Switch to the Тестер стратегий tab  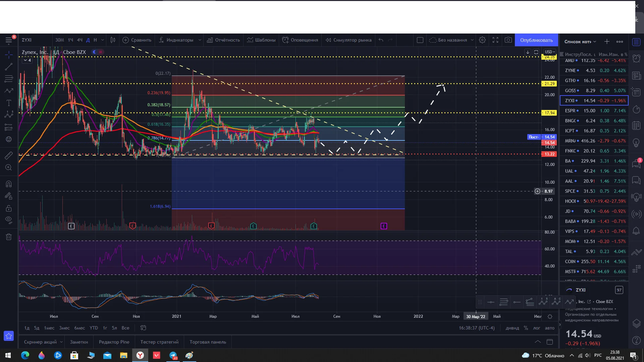click(x=159, y=342)
